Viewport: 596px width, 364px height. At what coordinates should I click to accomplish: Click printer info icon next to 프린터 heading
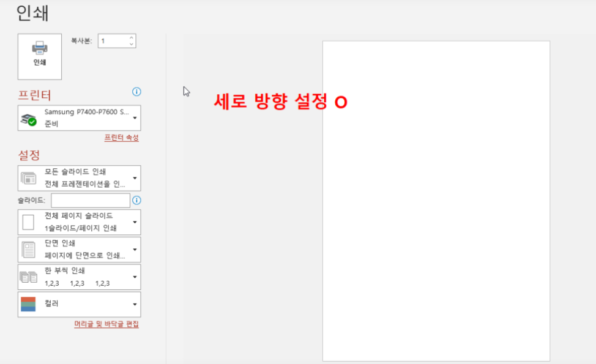pos(136,92)
